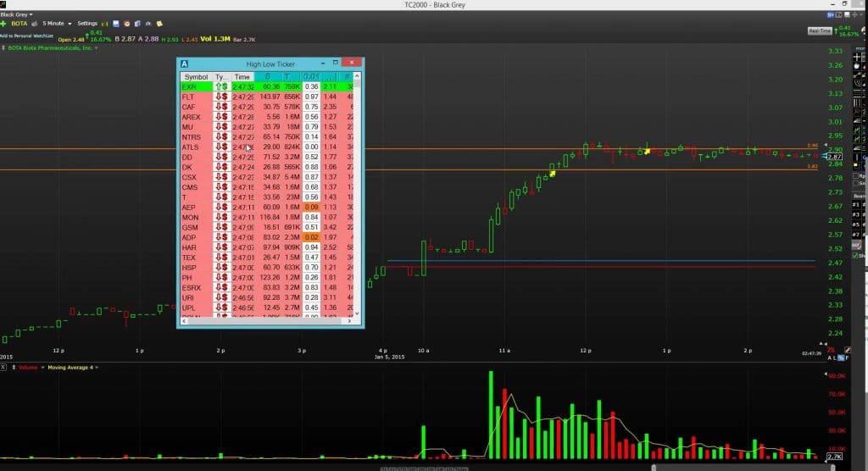Click scroll-down arrow of ticker list
The height and width of the screenshot is (471, 868).
click(357, 313)
